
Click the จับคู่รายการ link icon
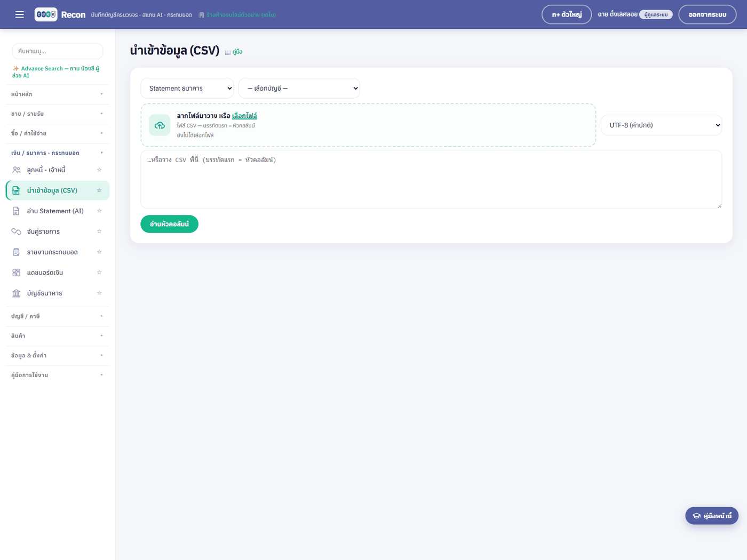point(17,231)
